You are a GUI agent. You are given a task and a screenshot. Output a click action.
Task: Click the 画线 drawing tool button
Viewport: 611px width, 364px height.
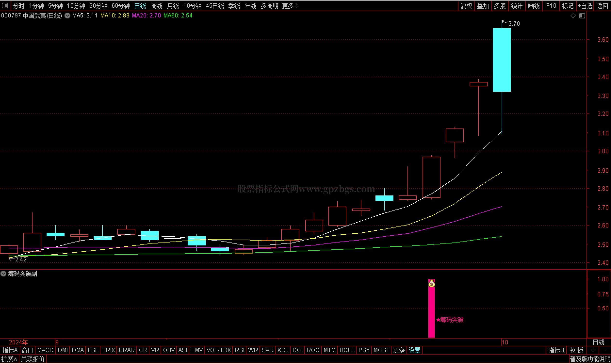(534, 6)
